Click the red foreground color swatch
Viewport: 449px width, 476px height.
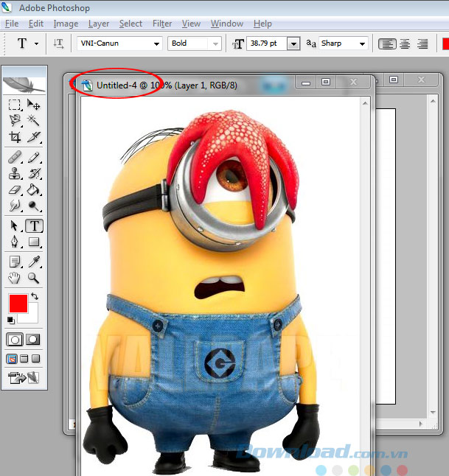click(18, 303)
